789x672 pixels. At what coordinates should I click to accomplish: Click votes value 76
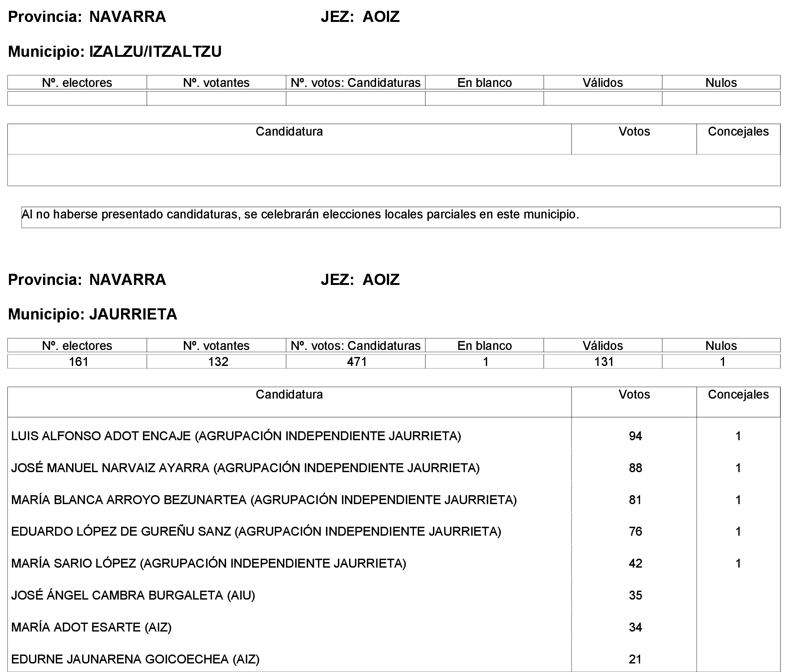click(x=635, y=532)
